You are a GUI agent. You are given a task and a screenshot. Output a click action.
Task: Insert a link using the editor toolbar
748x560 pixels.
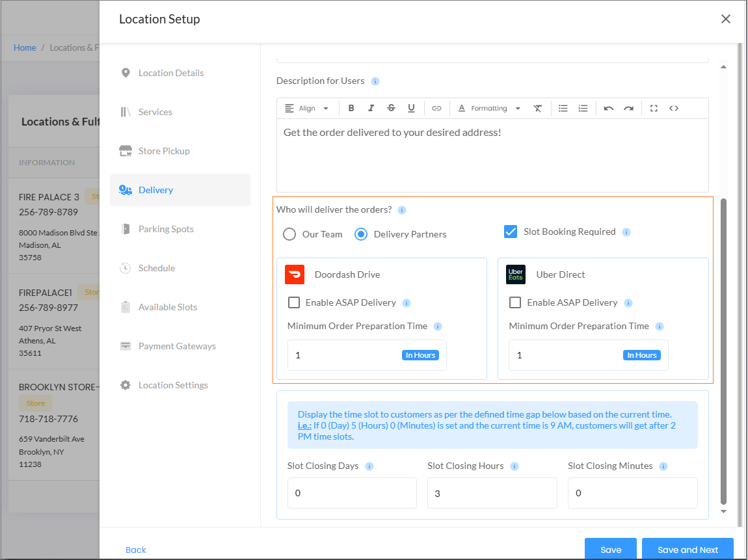tap(436, 108)
